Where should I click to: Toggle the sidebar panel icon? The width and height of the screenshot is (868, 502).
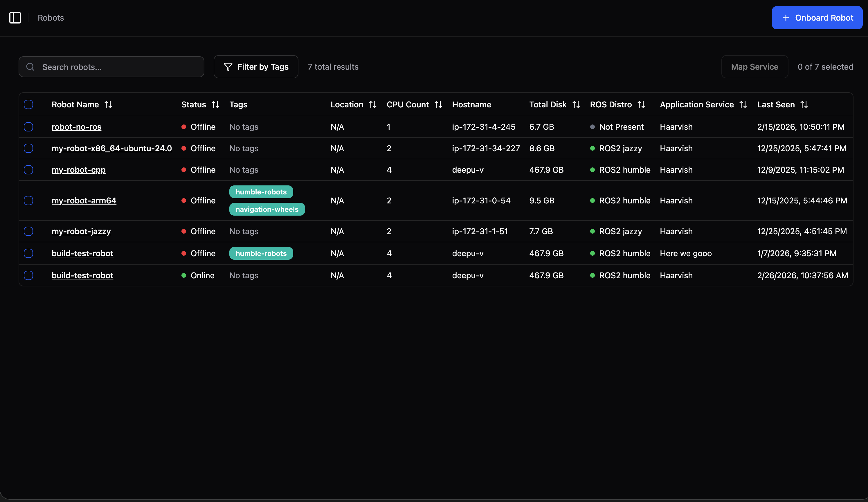point(15,18)
